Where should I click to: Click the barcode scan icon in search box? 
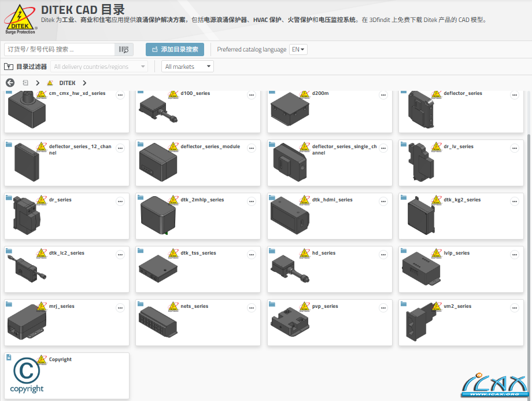[x=124, y=50]
